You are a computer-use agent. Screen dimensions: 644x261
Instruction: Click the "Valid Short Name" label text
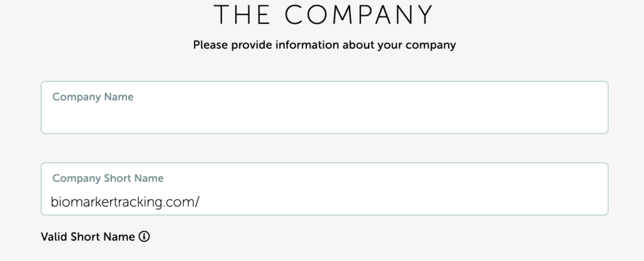point(87,237)
